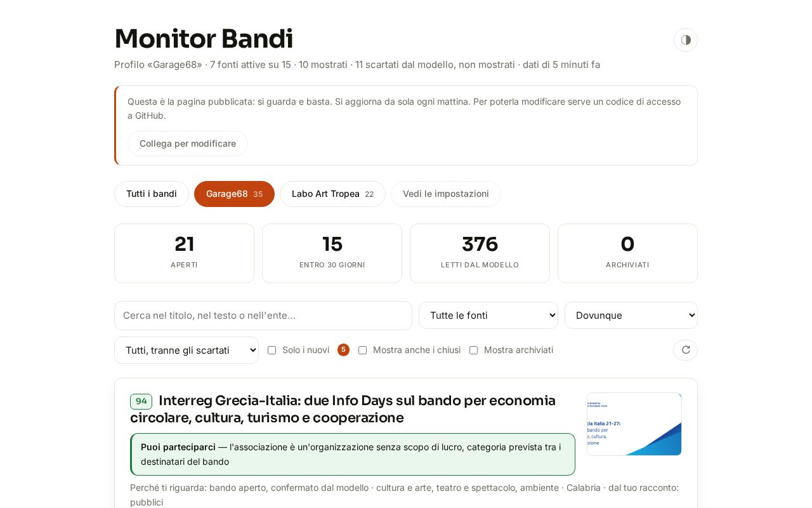This screenshot has height=508, width=812.
Task: Click the Perché ti riguarda explanation text
Action: coord(404,495)
